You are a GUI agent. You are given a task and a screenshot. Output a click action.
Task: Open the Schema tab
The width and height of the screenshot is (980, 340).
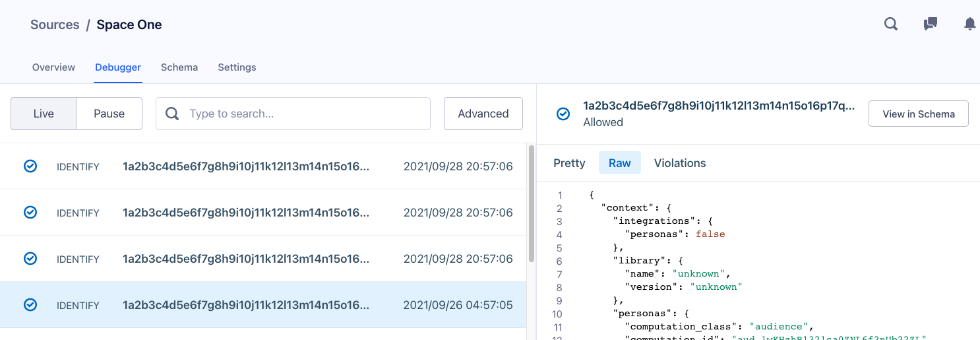tap(179, 67)
